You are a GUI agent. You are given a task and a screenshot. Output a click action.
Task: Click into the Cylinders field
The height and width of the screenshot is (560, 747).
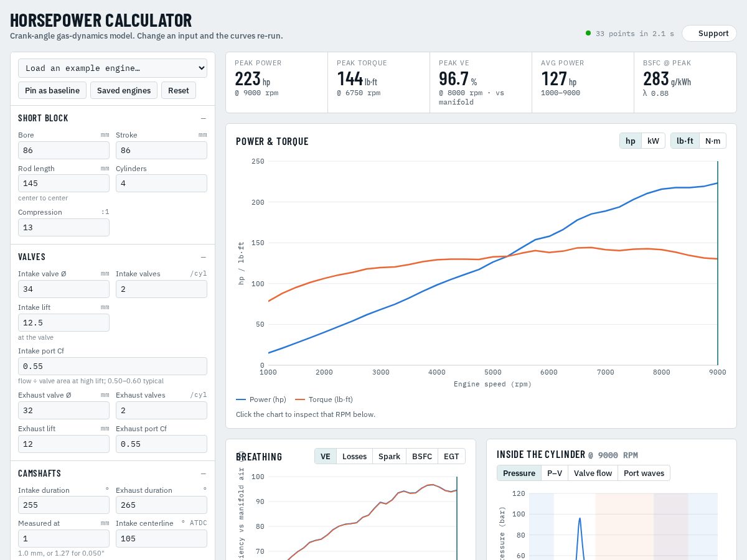click(x=161, y=184)
